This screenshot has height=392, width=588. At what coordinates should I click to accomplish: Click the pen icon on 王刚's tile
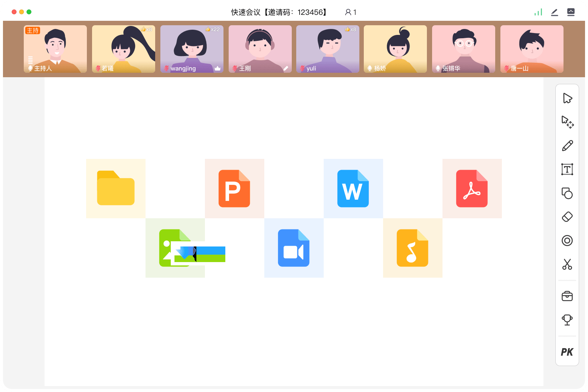tap(286, 68)
